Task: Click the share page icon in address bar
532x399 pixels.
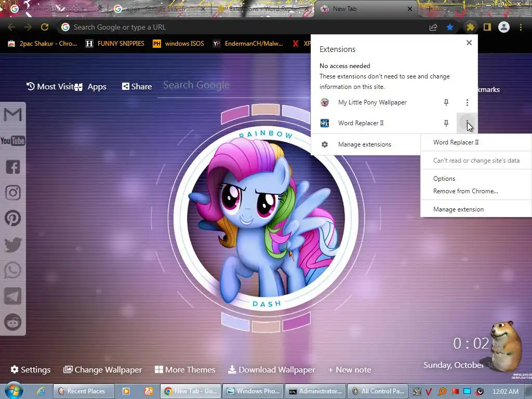Action: click(x=433, y=27)
